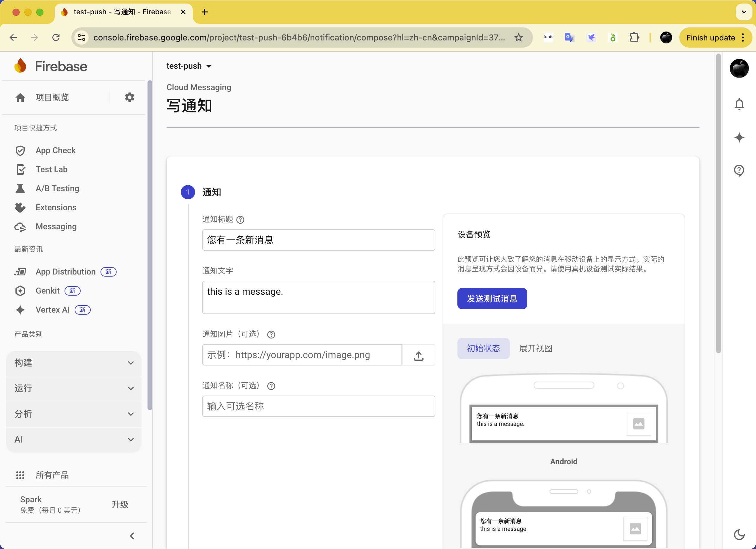Screen dimensions: 756x549
Task: Open the project settings gear
Action: [129, 97]
